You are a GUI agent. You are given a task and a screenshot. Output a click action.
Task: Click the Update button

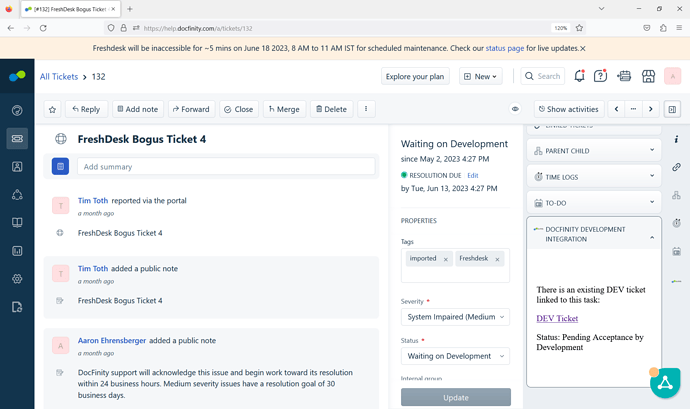tap(456, 397)
